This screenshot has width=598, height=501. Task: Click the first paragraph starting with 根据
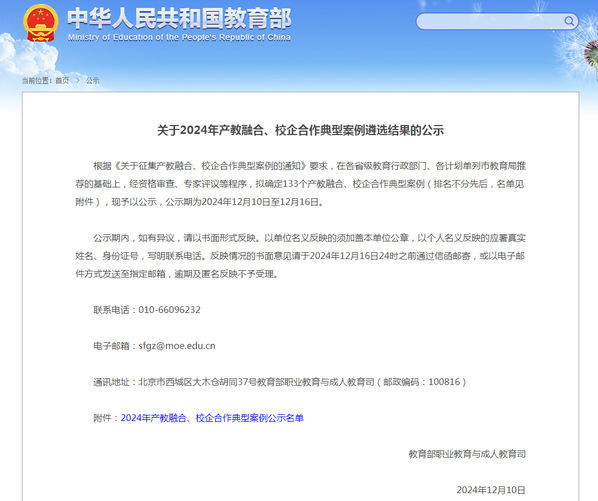point(301,184)
